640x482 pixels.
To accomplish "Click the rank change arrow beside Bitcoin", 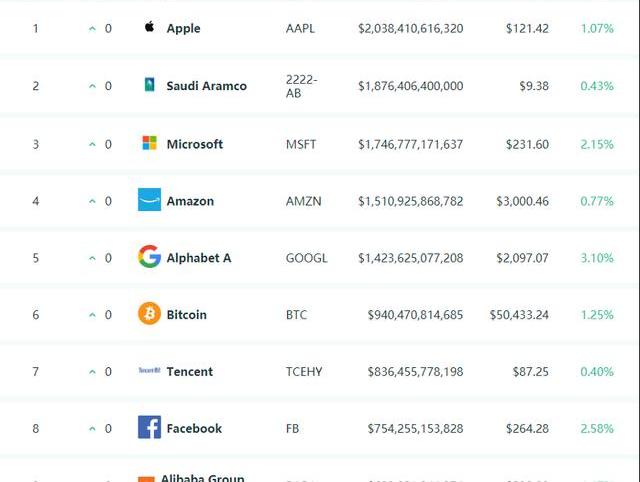I will coord(93,315).
